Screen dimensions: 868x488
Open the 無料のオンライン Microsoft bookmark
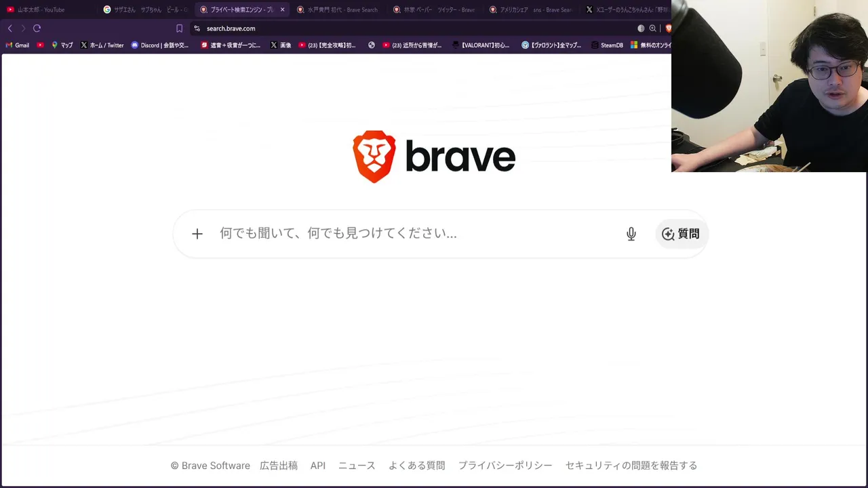[651, 45]
